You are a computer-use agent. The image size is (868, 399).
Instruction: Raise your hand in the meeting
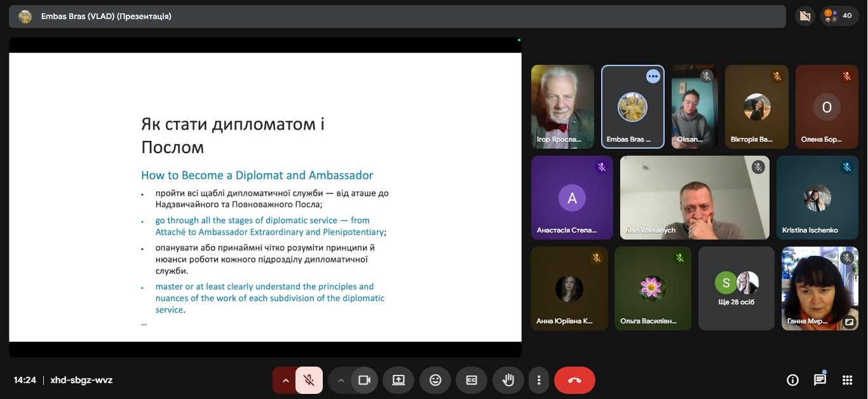[508, 380]
